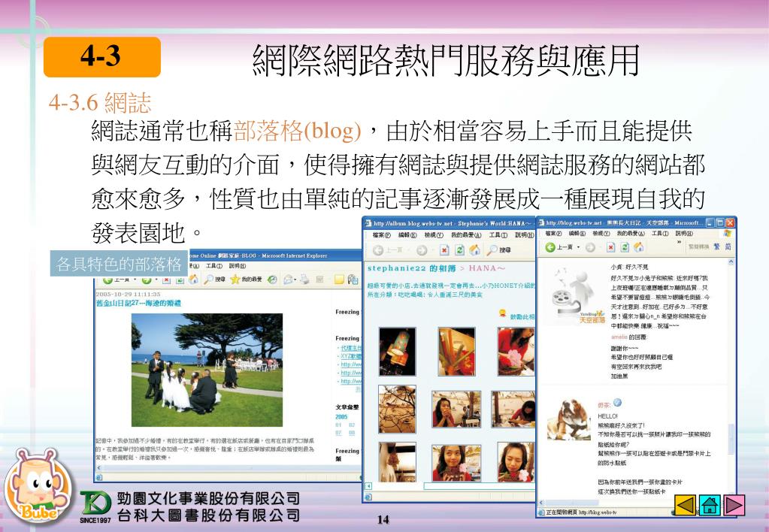Click the amelie replier name link
The height and width of the screenshot is (532, 769).
[x=619, y=337]
